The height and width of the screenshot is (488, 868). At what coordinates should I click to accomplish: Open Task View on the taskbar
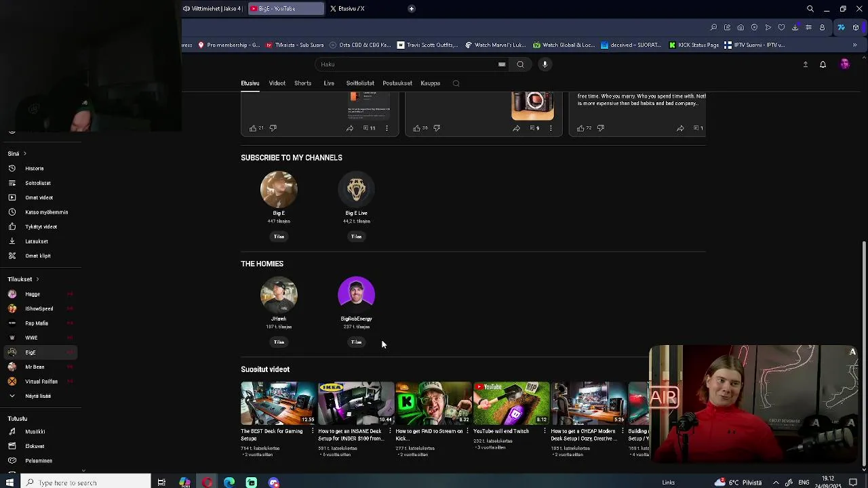point(161,483)
